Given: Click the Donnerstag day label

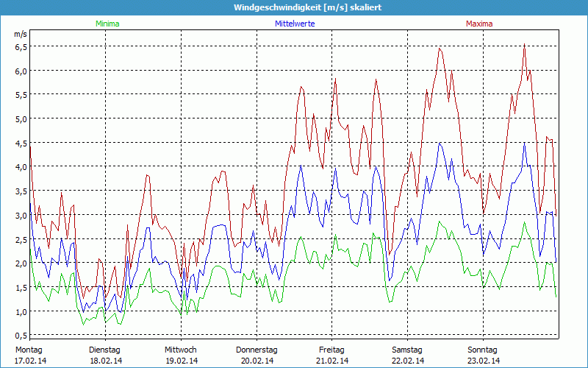Looking at the screenshot, I should (x=257, y=350).
